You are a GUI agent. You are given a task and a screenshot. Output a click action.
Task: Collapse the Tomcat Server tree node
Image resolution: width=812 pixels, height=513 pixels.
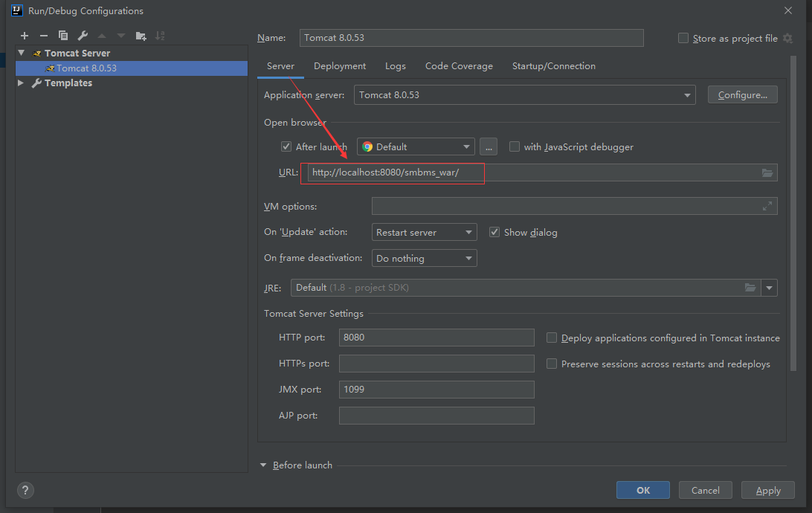tap(22, 53)
